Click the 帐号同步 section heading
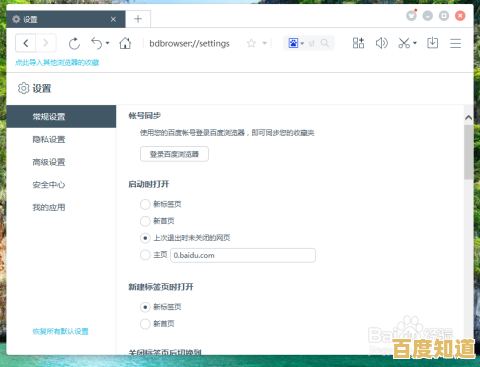The image size is (480, 367). click(x=145, y=116)
